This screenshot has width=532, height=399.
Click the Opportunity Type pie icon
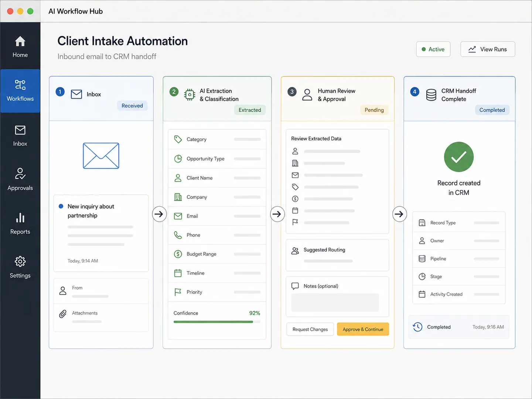tap(178, 158)
